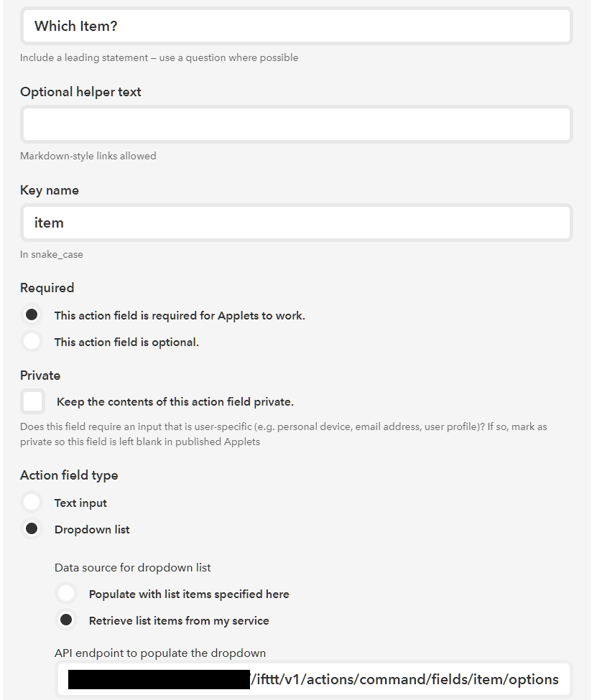Focus the empty Optional helper text field
The image size is (597, 700).
(296, 125)
